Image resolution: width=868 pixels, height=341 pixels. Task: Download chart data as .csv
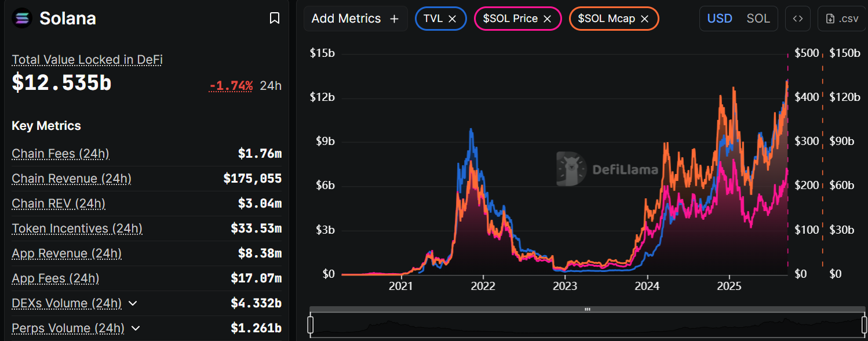tap(842, 19)
